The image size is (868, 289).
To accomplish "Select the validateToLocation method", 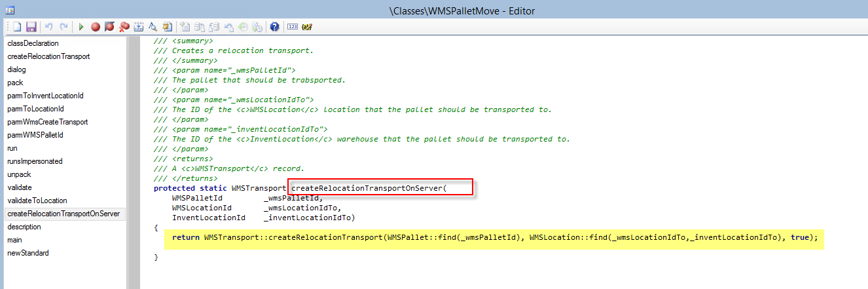I will point(37,201).
